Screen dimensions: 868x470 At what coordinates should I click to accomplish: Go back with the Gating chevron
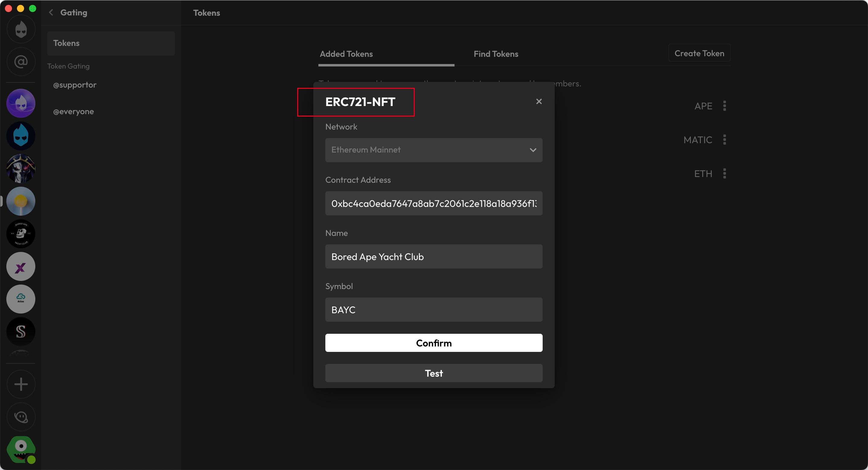[51, 12]
